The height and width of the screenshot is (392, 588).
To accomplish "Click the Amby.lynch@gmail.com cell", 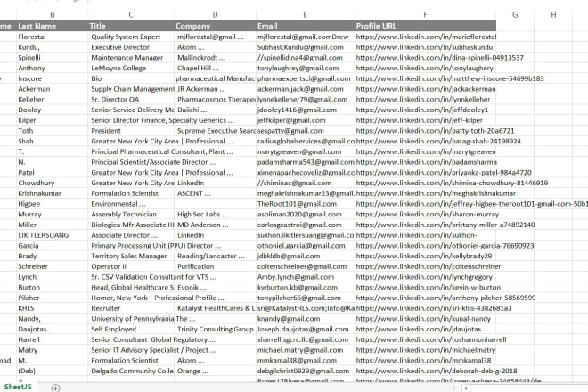I will click(306, 277).
